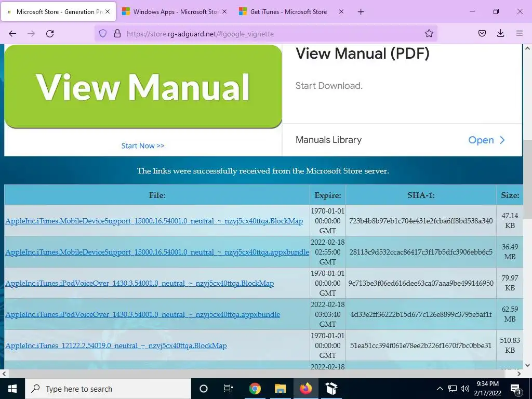The image size is (532, 399).
Task: Click the links successfully received message
Action: click(263, 170)
